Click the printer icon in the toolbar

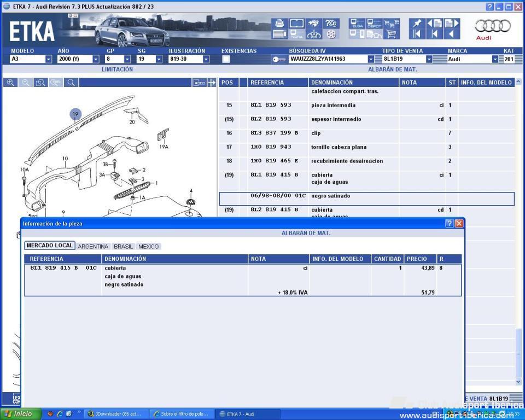click(279, 23)
